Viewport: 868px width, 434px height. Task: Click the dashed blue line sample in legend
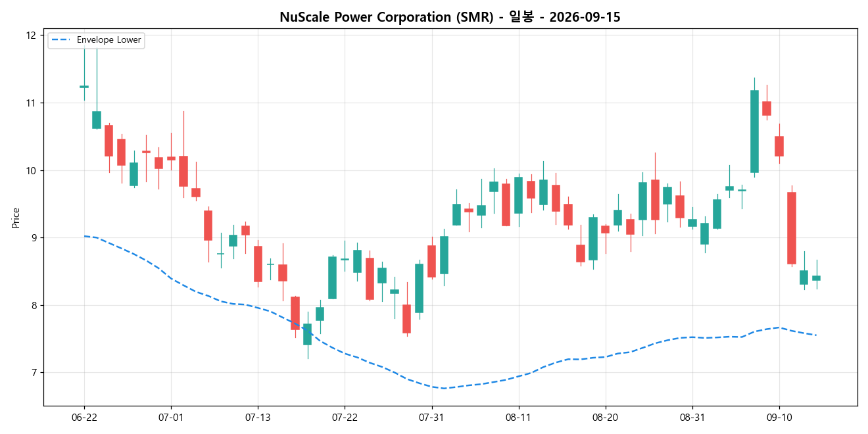pos(61,40)
